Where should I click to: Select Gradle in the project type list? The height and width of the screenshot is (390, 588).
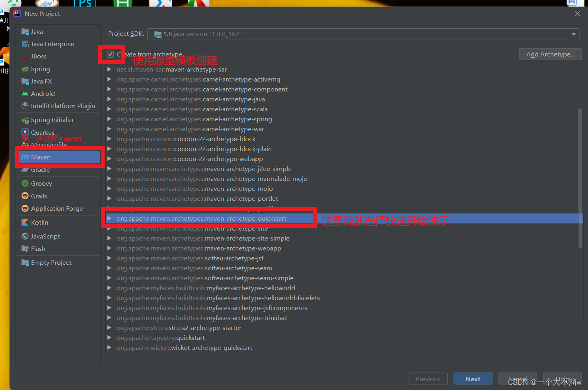[58, 170]
